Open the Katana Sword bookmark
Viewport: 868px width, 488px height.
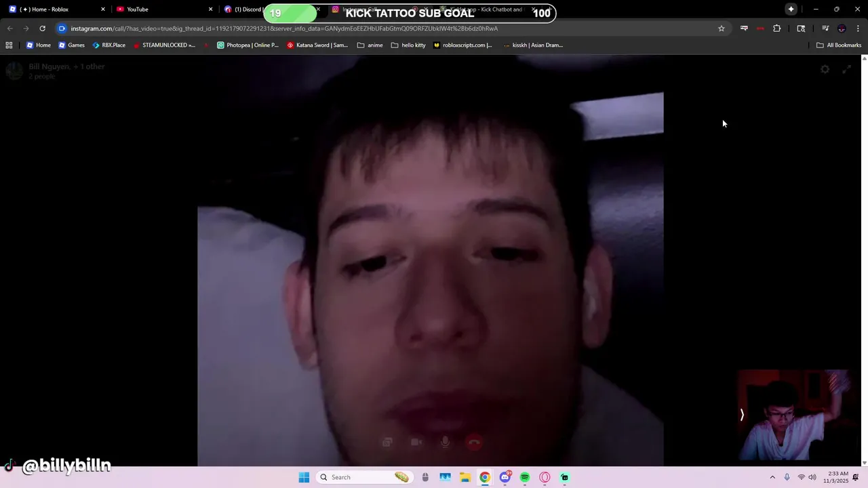[317, 45]
